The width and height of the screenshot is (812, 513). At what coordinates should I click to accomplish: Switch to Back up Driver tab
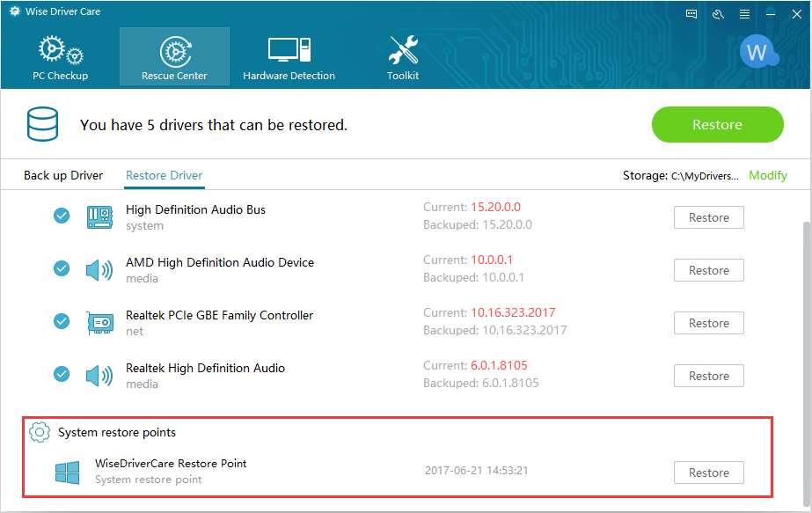63,176
